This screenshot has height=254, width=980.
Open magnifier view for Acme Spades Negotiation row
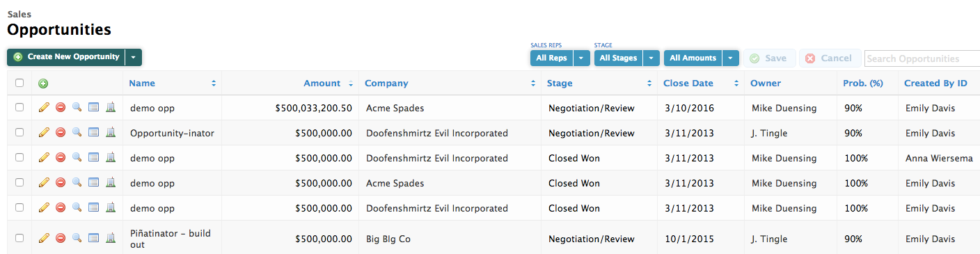[77, 108]
